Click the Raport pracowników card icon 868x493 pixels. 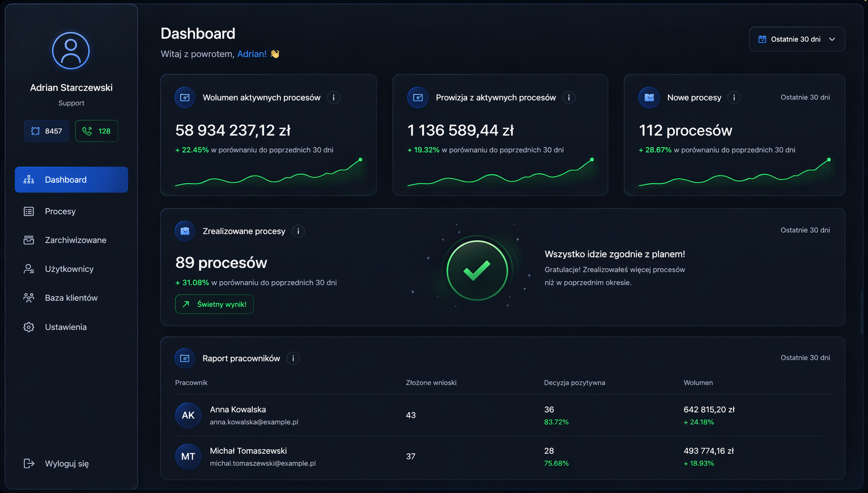(185, 358)
